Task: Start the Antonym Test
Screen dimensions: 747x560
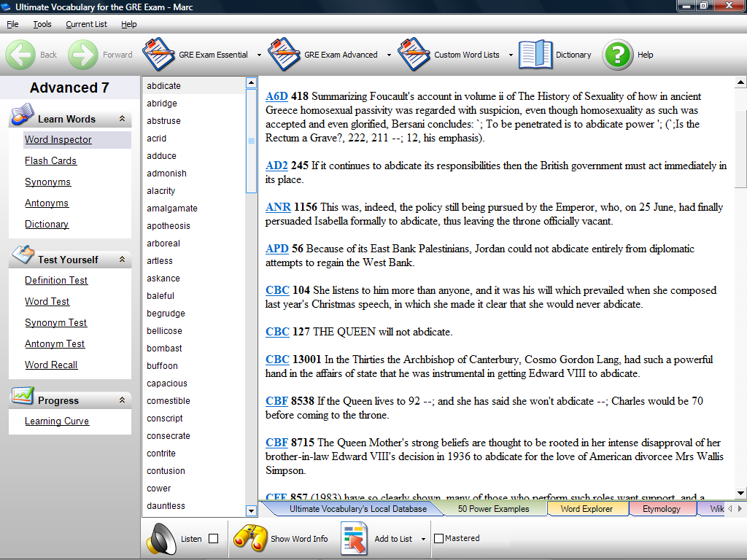Action: [55, 343]
